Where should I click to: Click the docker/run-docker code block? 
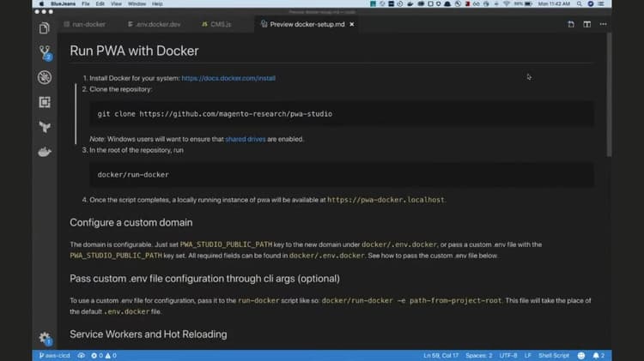[342, 174]
